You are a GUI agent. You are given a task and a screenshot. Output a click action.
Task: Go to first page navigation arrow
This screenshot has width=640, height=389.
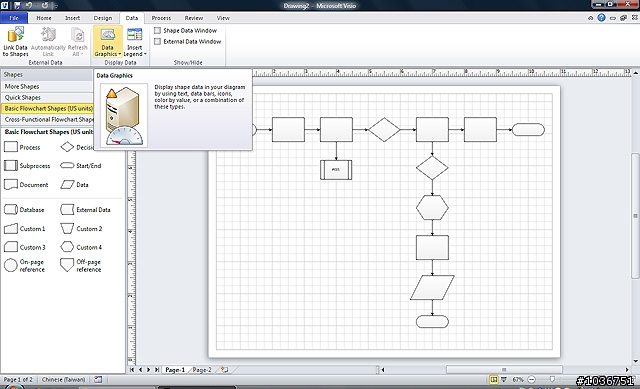click(x=132, y=370)
